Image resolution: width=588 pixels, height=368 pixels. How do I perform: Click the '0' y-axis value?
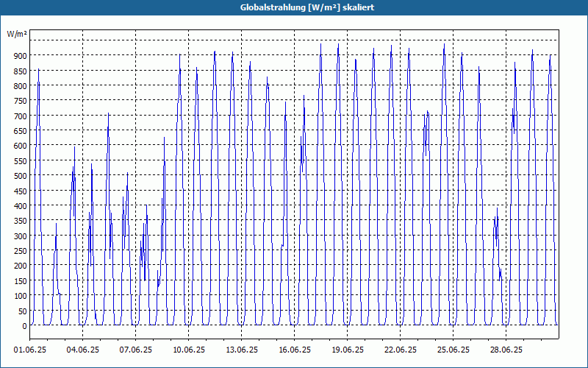25,326
